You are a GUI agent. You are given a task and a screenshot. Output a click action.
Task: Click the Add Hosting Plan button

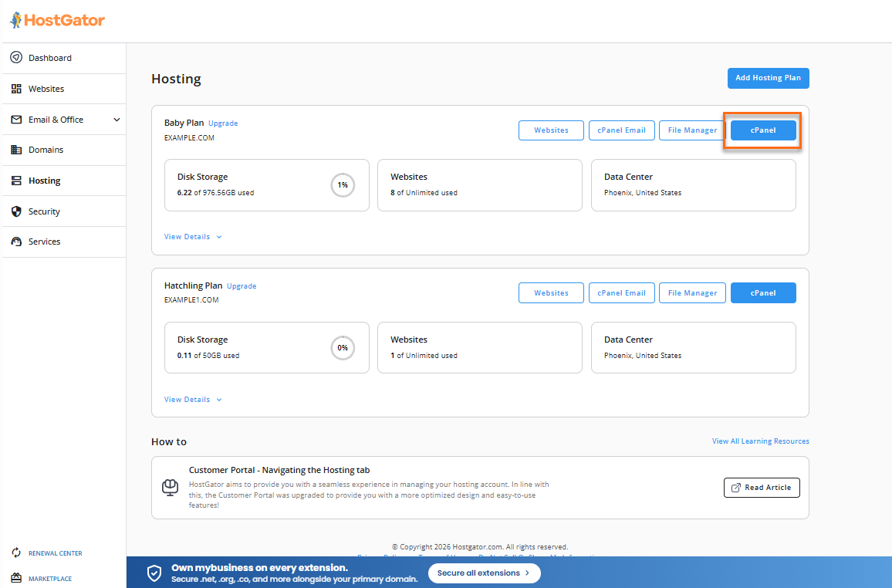click(x=768, y=78)
